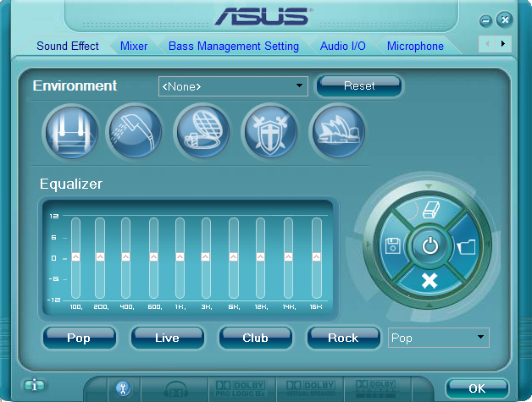
Task: Apply the Club equalizer preset button
Action: pyautogui.click(x=256, y=338)
